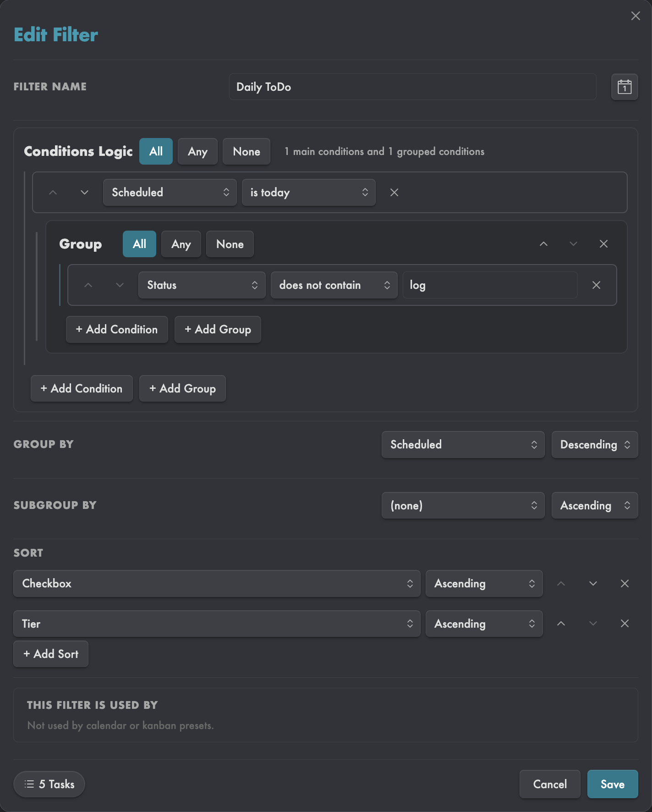The height and width of the screenshot is (812, 652).
Task: Click main Add Group below conditions
Action: click(x=182, y=389)
